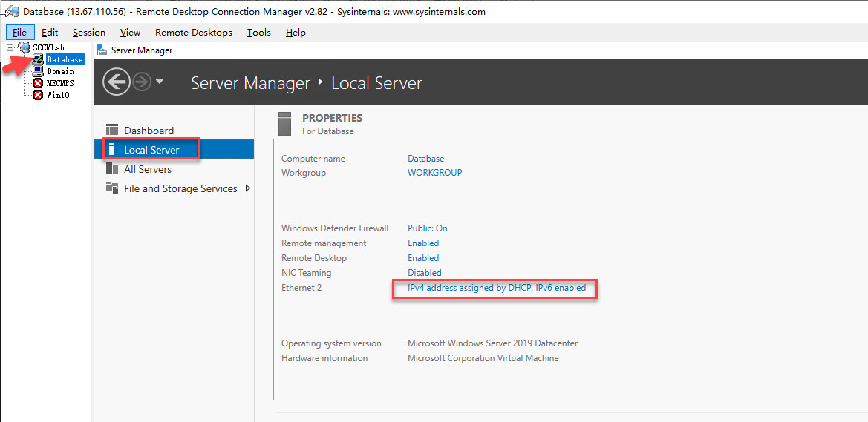Open All Servers in the sidebar
This screenshot has width=868, height=422.
(x=147, y=169)
